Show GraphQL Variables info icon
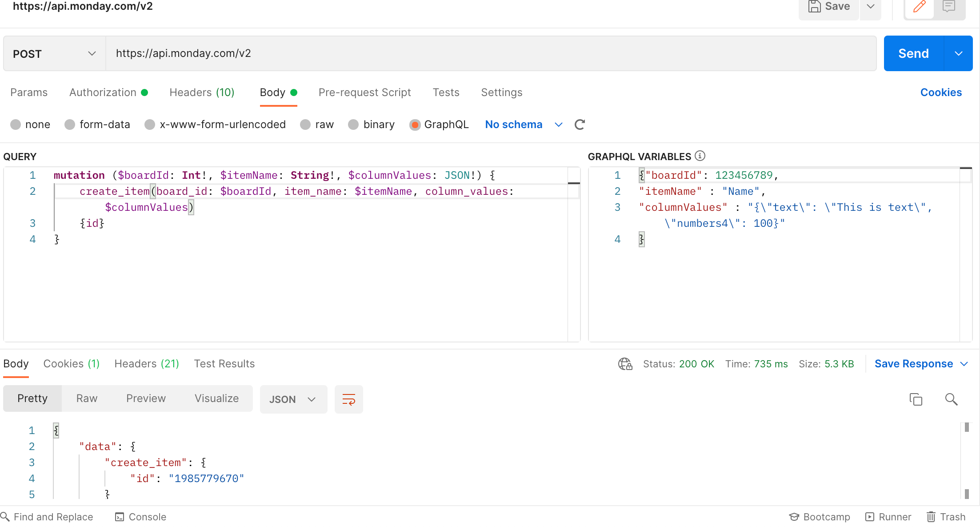Screen dimensions: 980x527 click(700, 156)
